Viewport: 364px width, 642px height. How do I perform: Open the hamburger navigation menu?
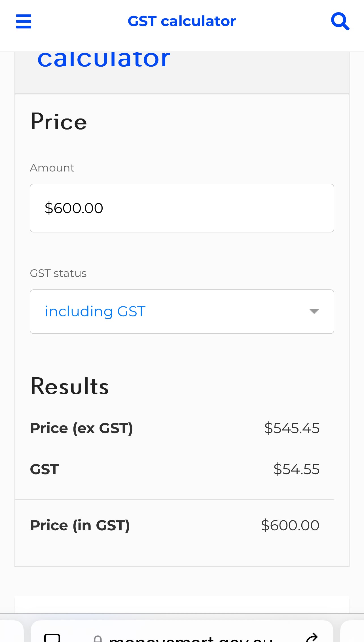point(24,22)
